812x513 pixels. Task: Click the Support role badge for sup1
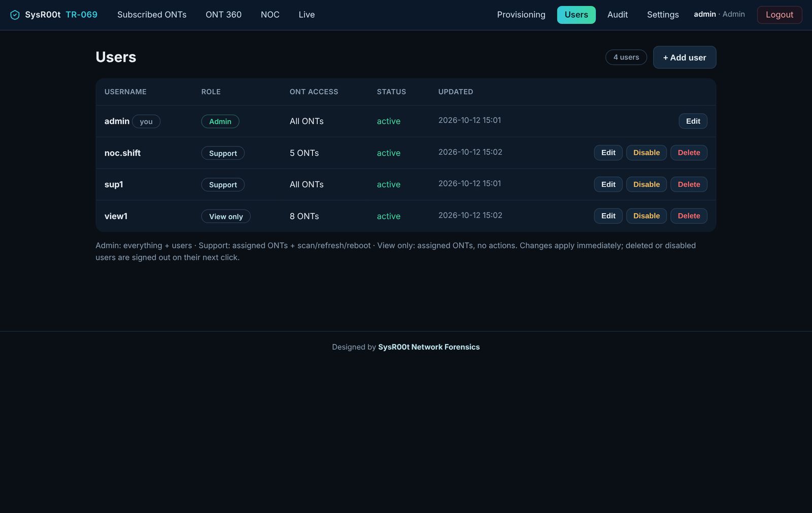[x=223, y=185]
